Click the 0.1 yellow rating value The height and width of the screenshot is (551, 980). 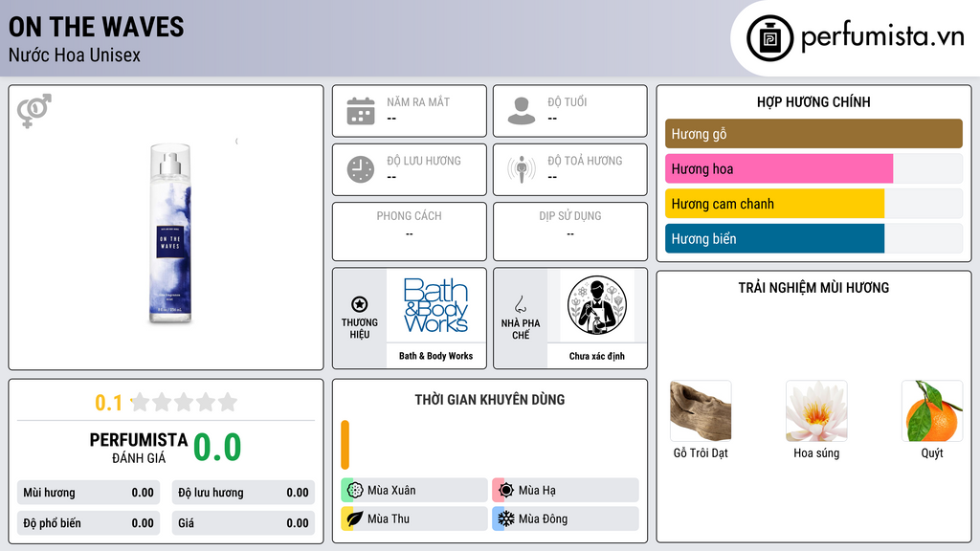109,403
